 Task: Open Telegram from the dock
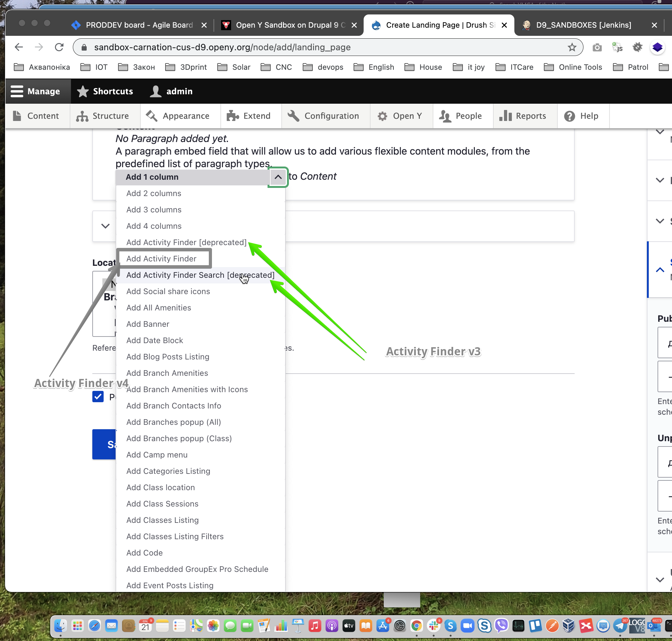(x=620, y=625)
